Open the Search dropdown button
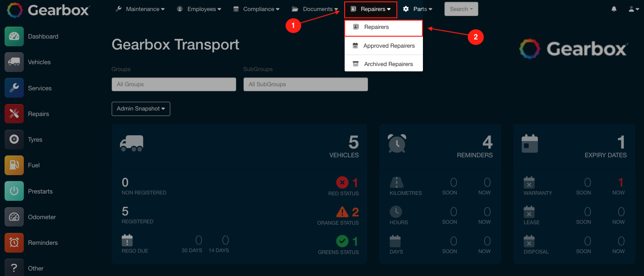Screen dimensions: 644x276 click(461, 9)
